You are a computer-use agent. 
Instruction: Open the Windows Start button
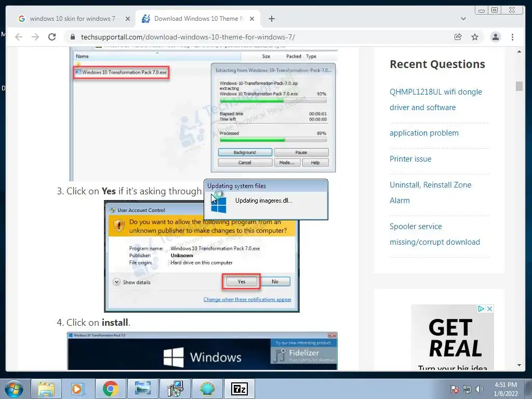point(14,389)
